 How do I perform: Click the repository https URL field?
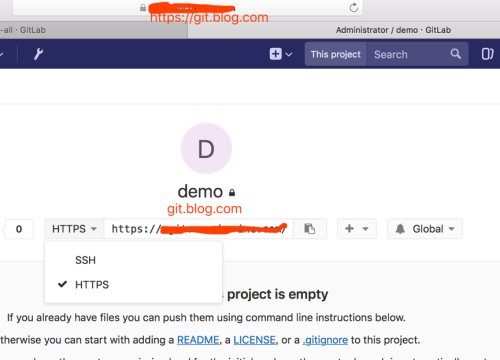(199, 229)
